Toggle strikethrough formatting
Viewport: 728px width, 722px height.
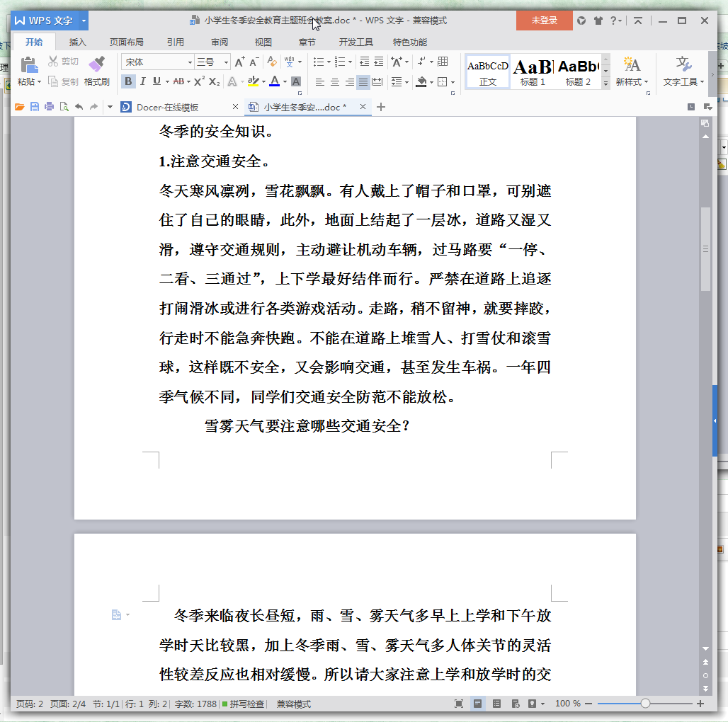(178, 81)
